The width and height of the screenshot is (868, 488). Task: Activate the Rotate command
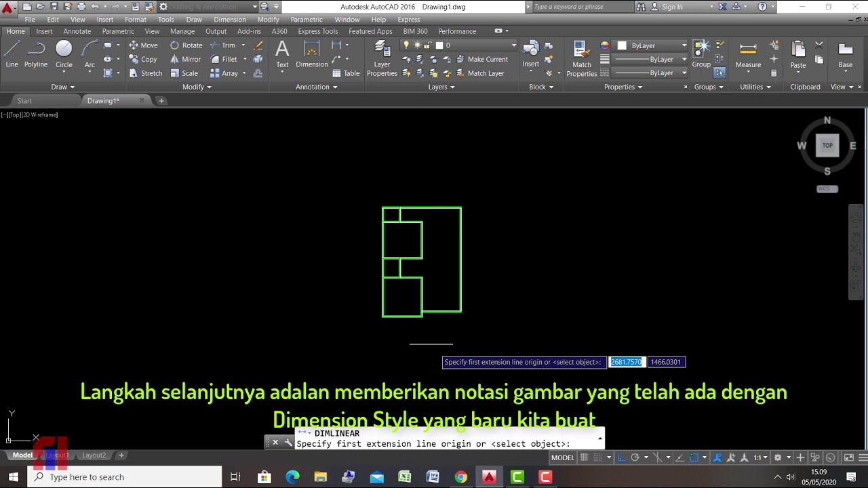coord(186,45)
